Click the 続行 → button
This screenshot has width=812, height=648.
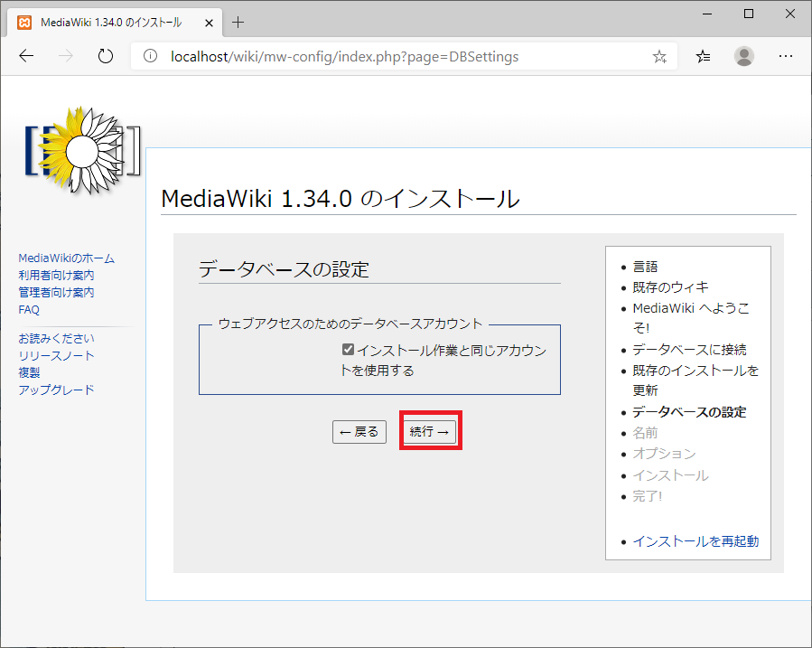(430, 431)
